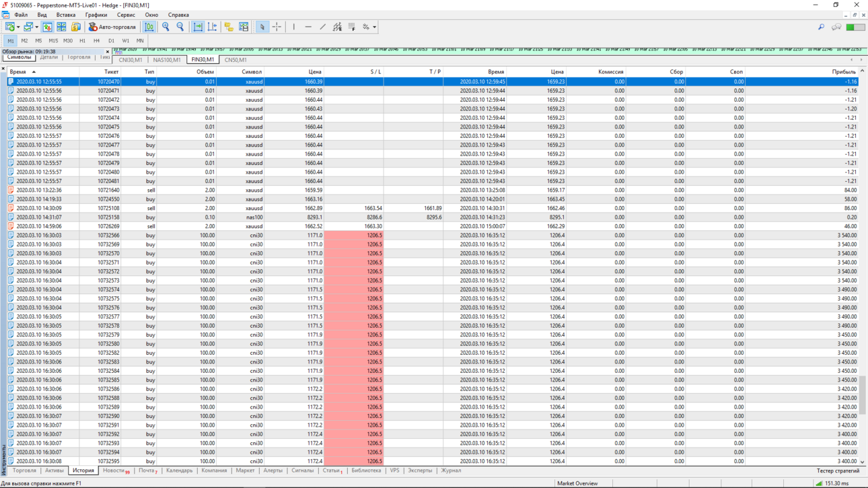Toggle chart shift icon

[x=212, y=27]
